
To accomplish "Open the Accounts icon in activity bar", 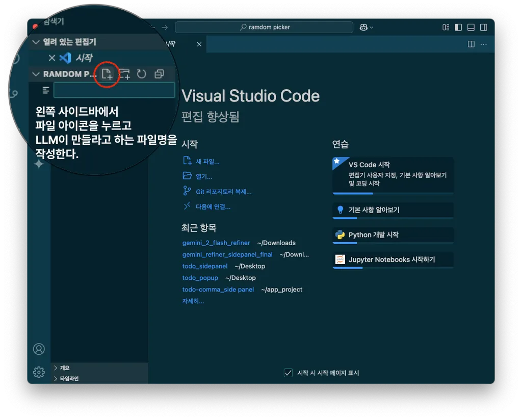I will (39, 349).
